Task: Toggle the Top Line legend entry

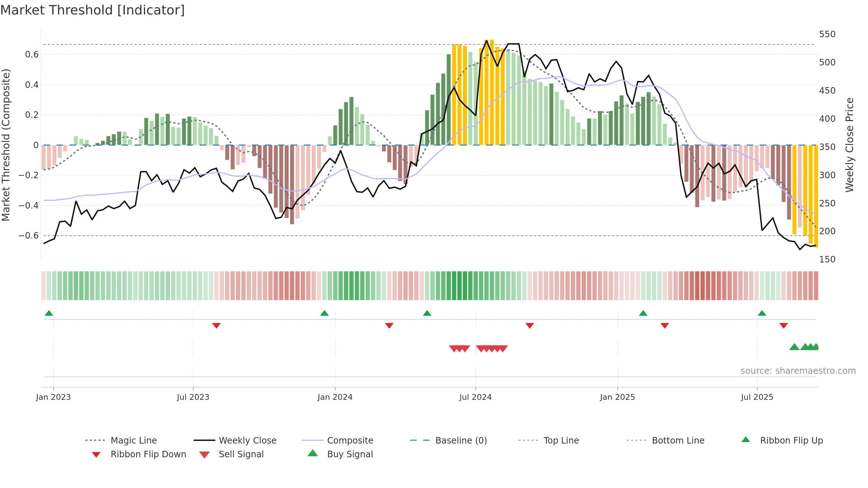Action: (548, 440)
